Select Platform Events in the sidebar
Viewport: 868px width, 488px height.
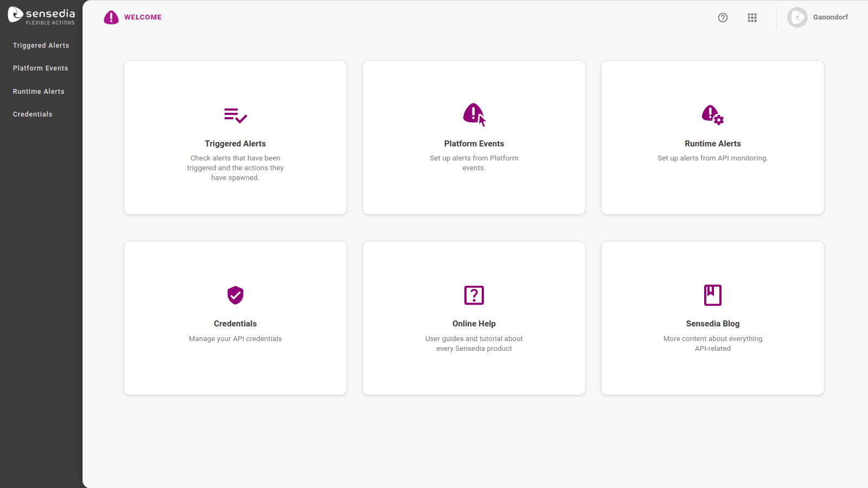40,68
